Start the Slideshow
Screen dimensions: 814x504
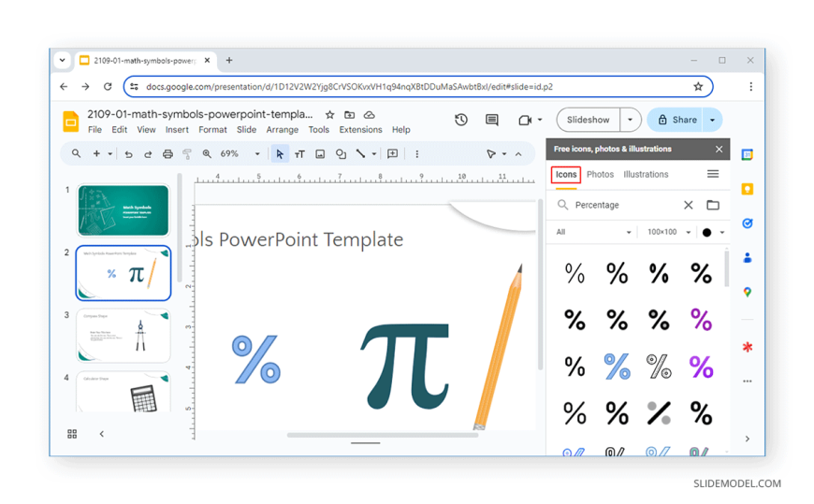589,120
